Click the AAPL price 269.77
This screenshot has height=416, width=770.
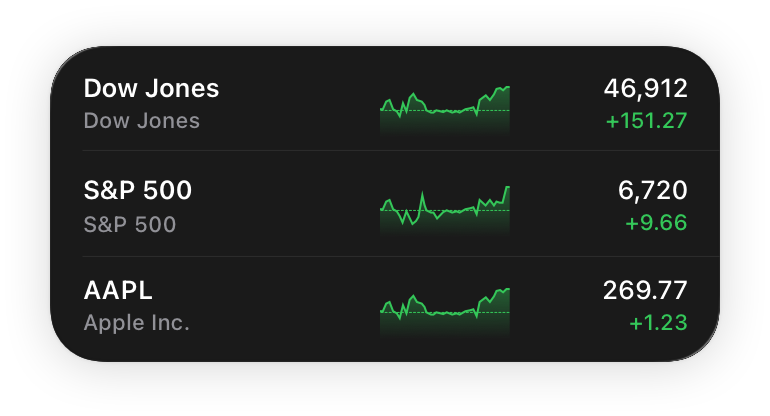point(645,291)
